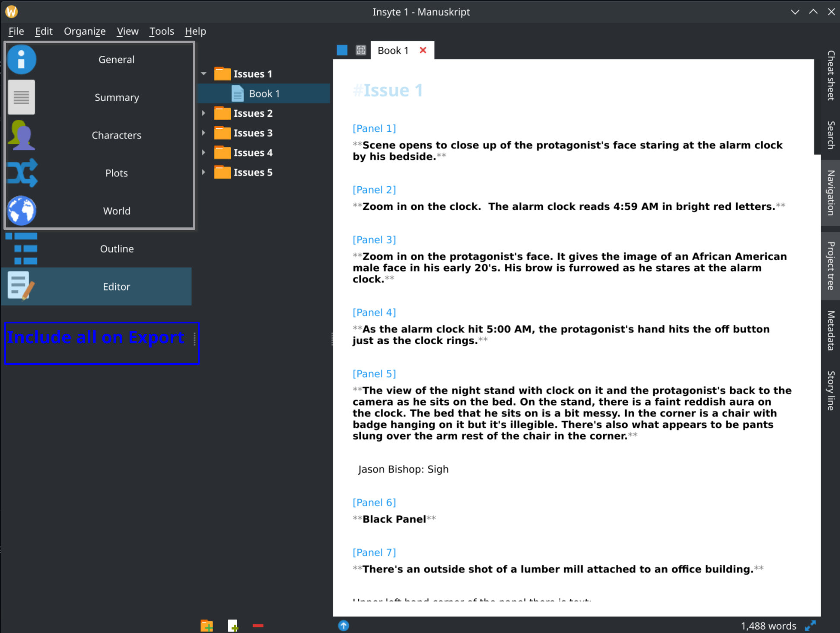Select the Characters view icon
Screen dimensions: 840x633
[22, 135]
